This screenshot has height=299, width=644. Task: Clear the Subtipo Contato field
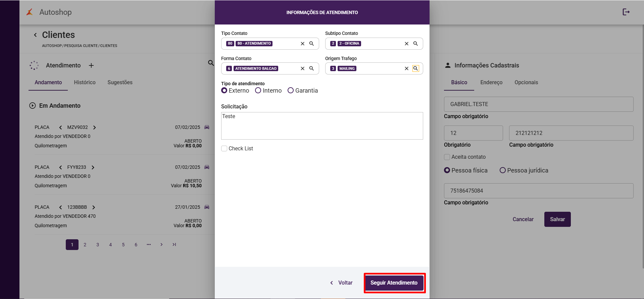[406, 44]
